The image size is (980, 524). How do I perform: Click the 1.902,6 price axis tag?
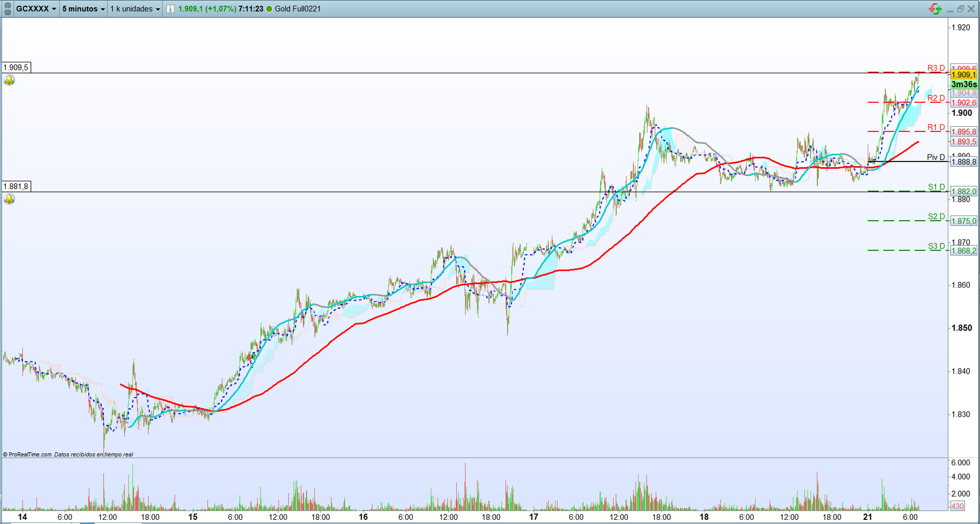click(x=964, y=103)
